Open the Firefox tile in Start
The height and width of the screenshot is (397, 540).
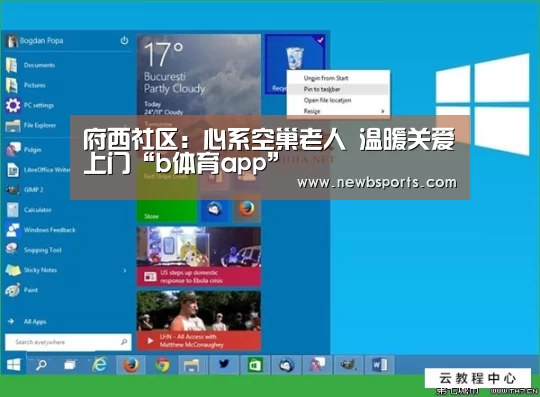pos(247,210)
